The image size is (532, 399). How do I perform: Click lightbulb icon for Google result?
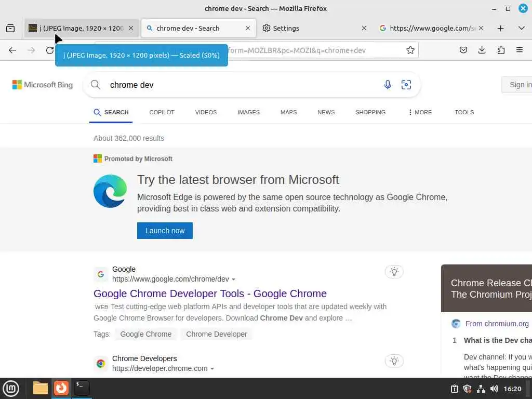pyautogui.click(x=394, y=272)
